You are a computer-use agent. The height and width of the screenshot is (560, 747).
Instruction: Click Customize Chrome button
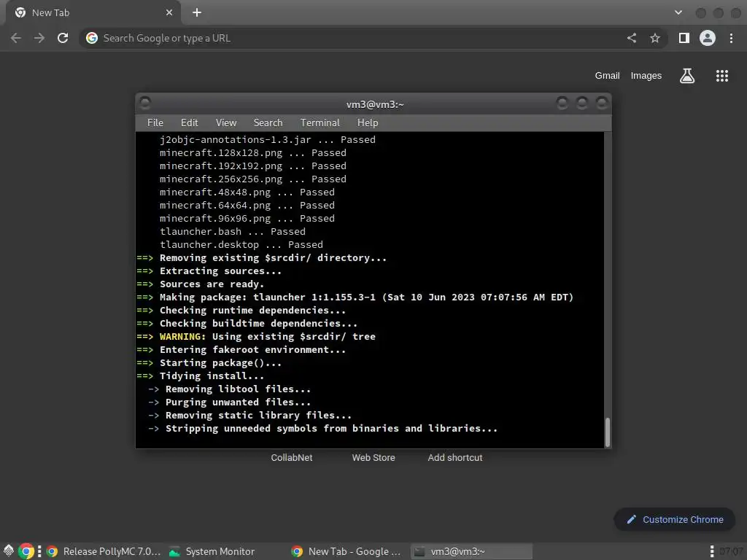click(675, 519)
